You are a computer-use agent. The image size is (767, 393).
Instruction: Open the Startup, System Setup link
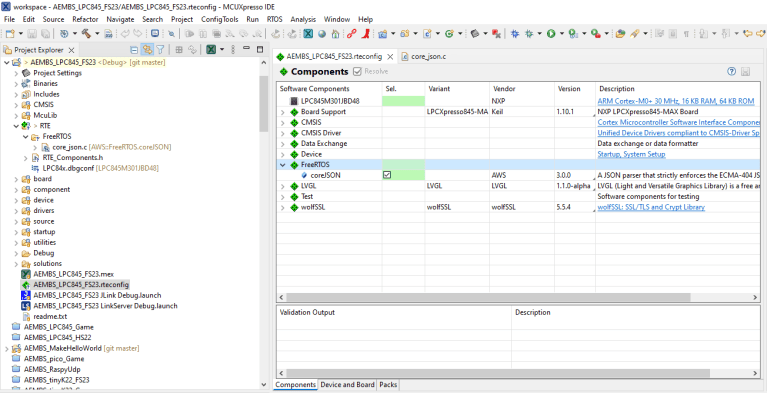coord(631,154)
